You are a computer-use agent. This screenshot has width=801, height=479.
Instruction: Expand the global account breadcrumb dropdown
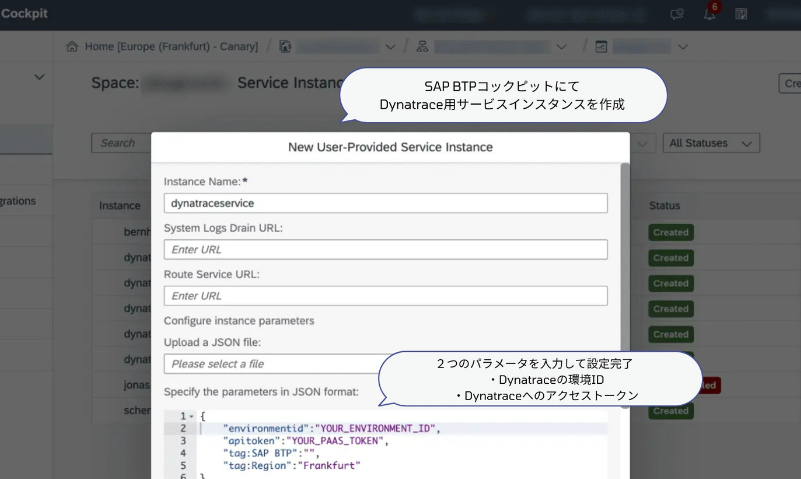pos(390,47)
